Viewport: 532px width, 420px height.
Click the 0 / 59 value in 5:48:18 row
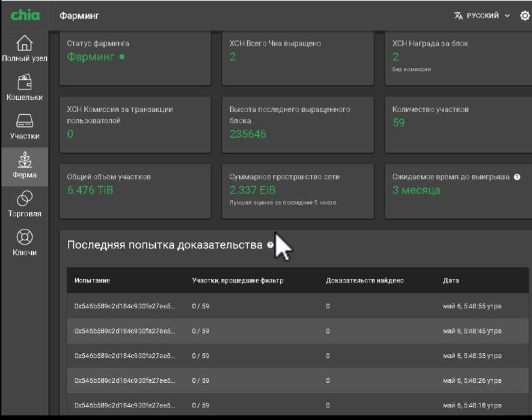pos(201,406)
